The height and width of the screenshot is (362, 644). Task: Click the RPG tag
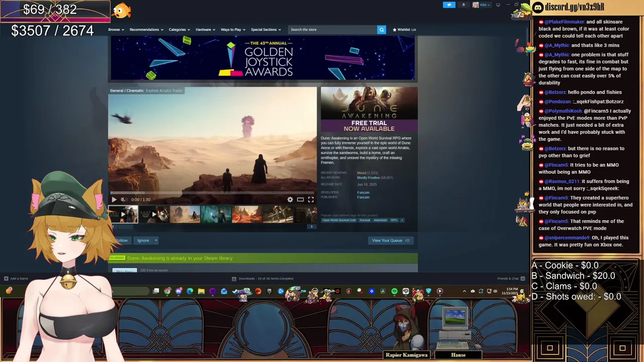tap(394, 220)
